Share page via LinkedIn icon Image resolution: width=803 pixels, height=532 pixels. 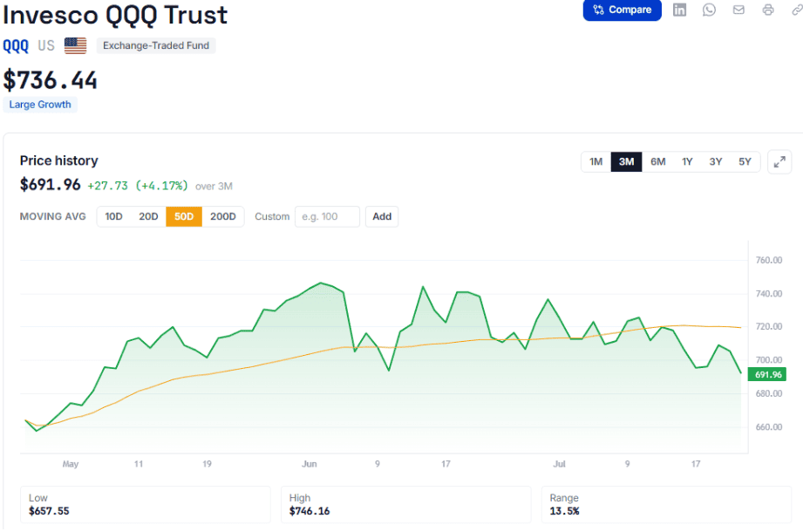[x=679, y=10]
